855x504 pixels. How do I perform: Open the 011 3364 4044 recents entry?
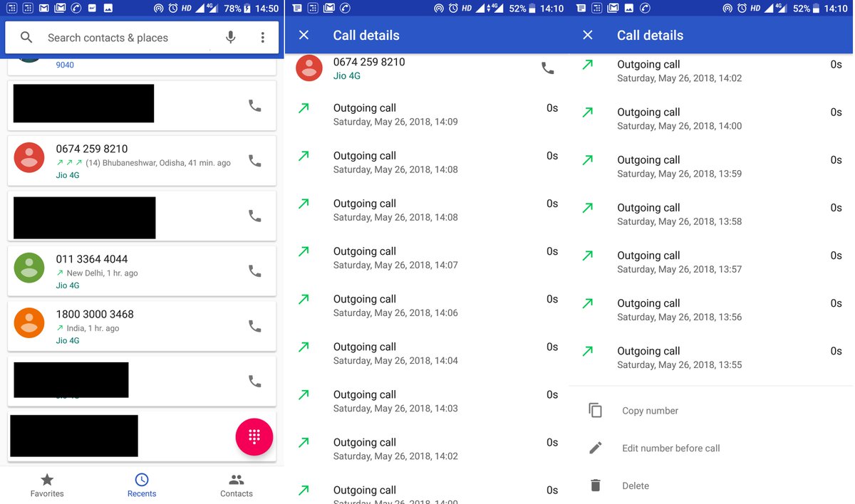(x=142, y=271)
